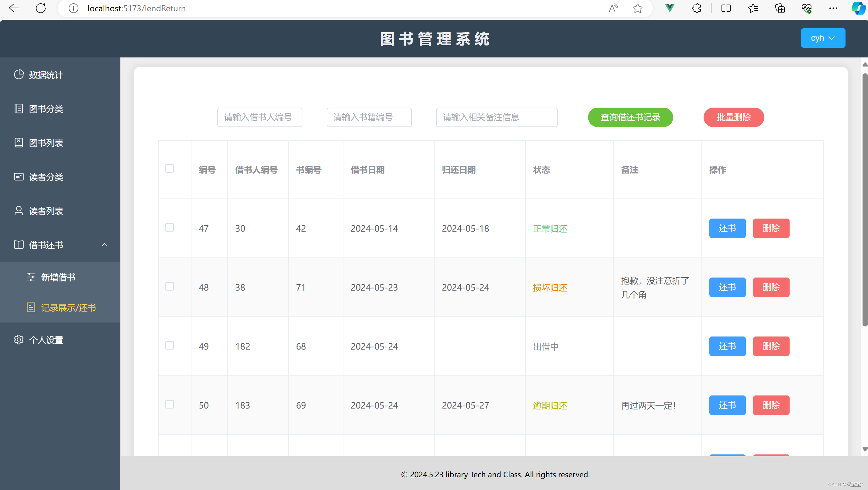The image size is (868, 490).
Task: Click the 个人设置 gear icon
Action: point(19,339)
